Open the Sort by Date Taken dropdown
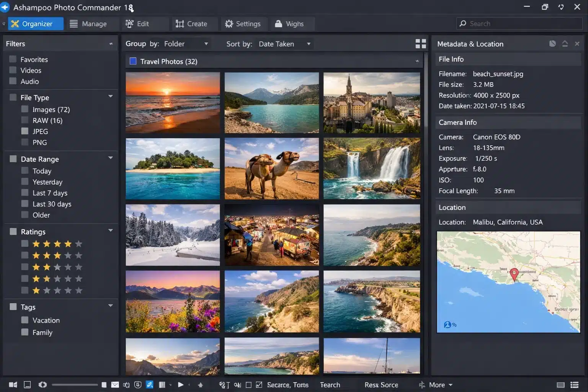The height and width of the screenshot is (392, 588). [284, 44]
